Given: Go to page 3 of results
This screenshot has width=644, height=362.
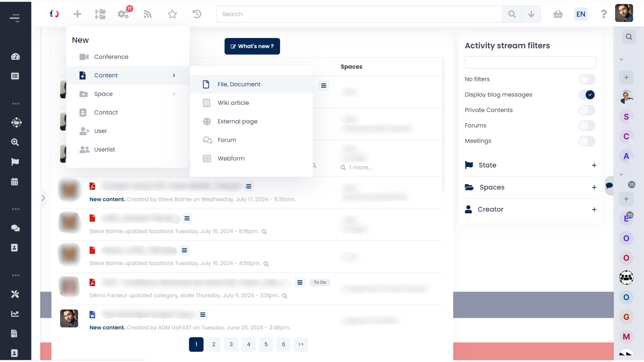Looking at the screenshot, I should coord(231,344).
